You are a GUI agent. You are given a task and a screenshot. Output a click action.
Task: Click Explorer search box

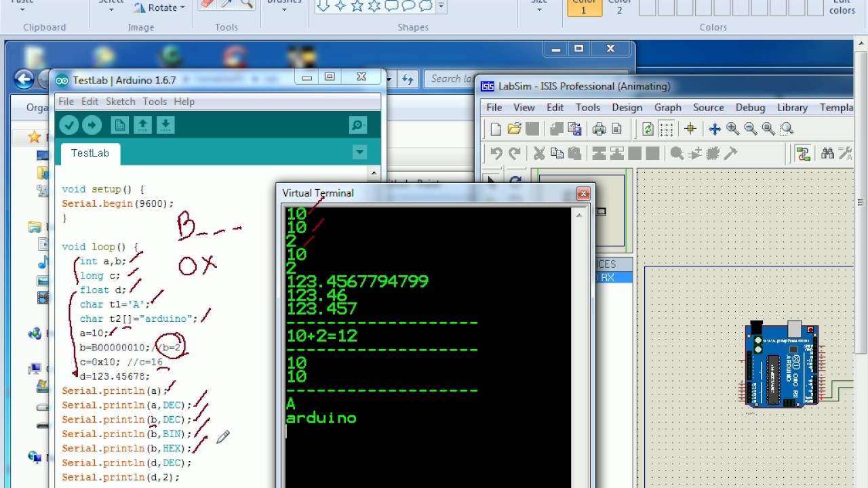(x=450, y=79)
